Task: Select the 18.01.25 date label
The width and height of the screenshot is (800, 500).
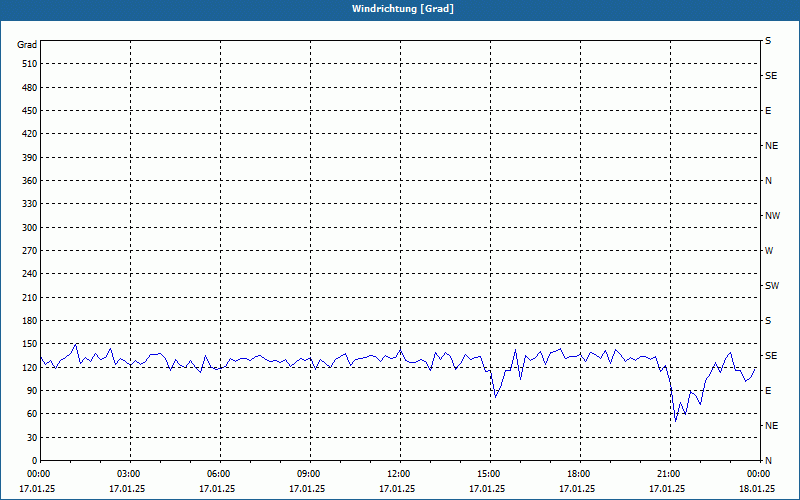Action: coord(757,489)
